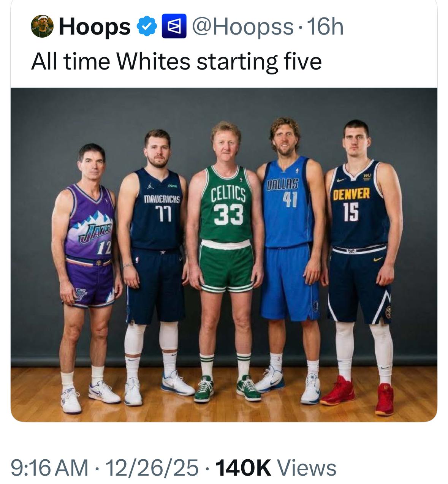Open the Hoops display name
The height and width of the screenshot is (484, 448).
95,27
